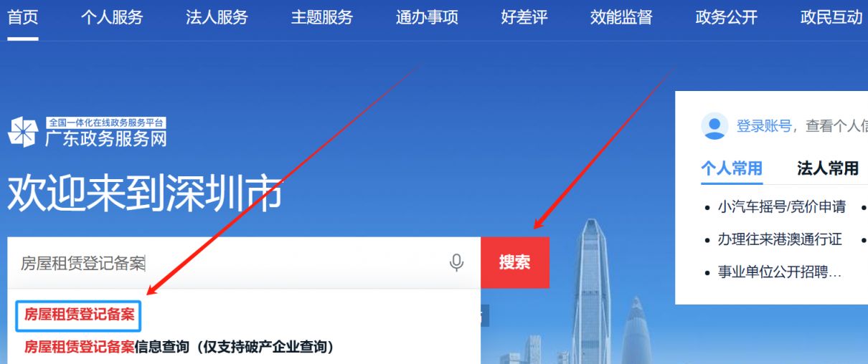Open the 首页 navigation tab

22,18
